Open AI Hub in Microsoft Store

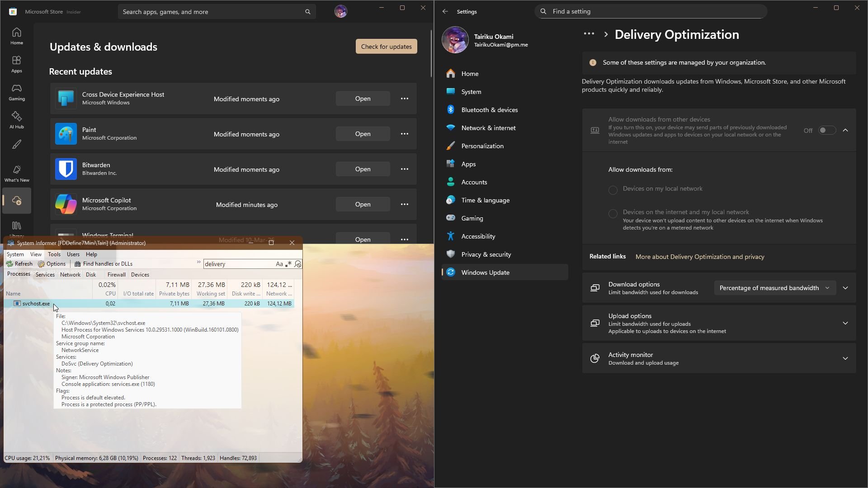pyautogui.click(x=17, y=120)
